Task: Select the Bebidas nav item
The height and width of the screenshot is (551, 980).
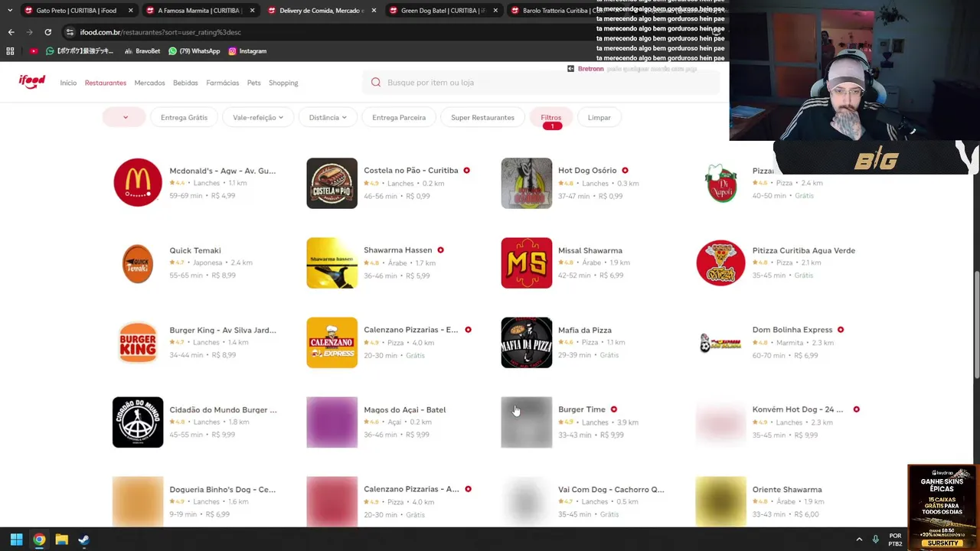Action: (185, 83)
